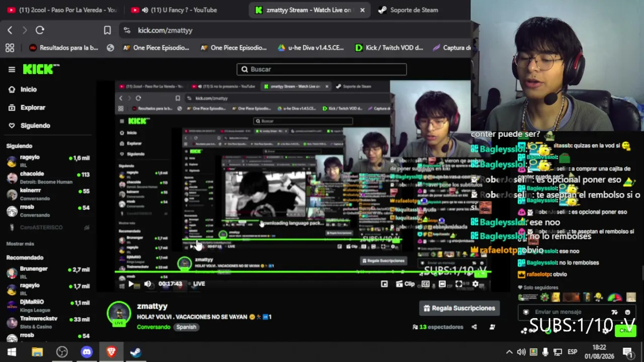Open the u-he Diva v1.4.5 bookmark

point(311,48)
